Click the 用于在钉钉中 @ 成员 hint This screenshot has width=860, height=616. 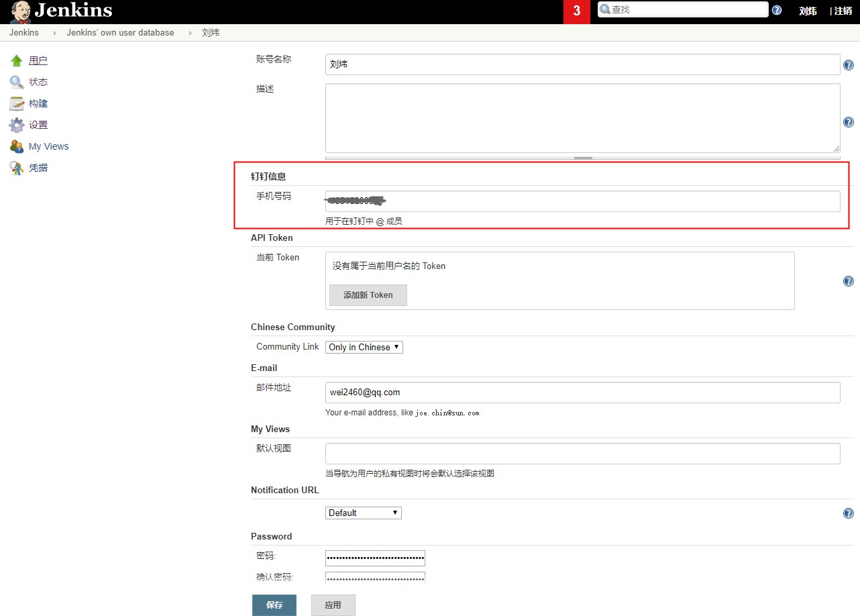point(364,221)
